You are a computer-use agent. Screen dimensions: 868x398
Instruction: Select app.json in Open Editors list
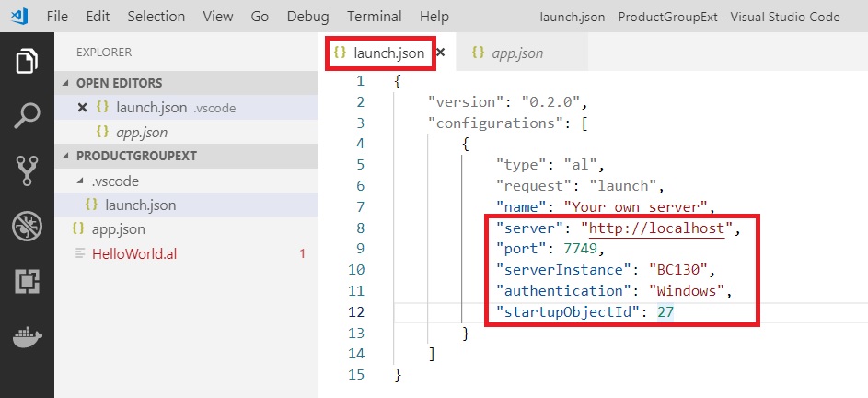pos(141,132)
